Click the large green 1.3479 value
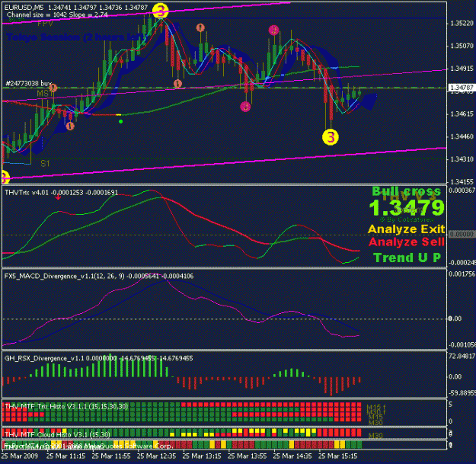Viewport: 476px width, 464px height. pos(407,208)
